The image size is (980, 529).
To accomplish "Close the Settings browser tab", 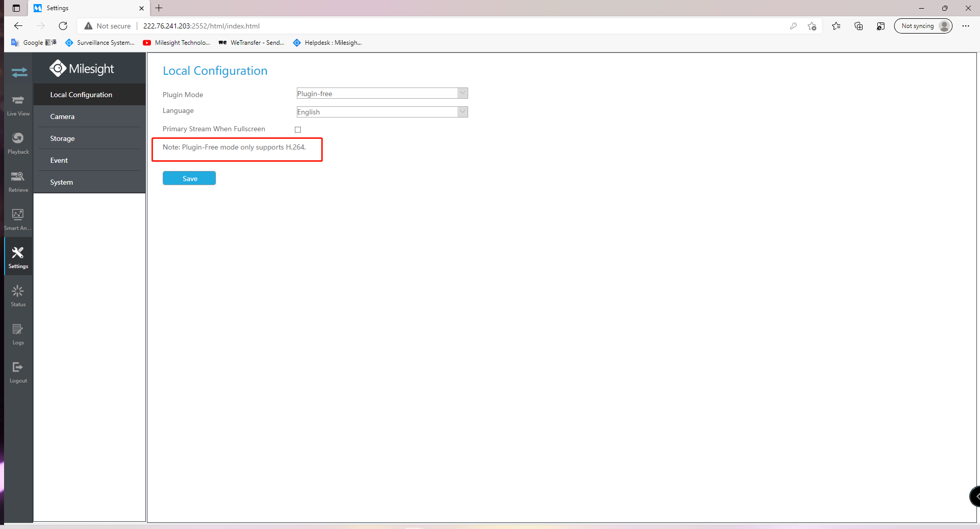I will (x=141, y=8).
